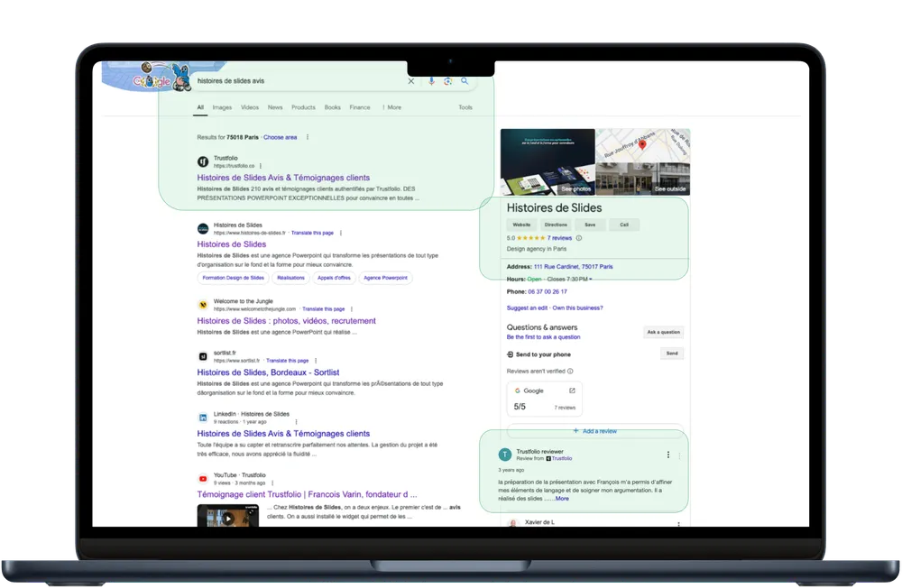Click the Directions button for Histoires de Slides
Screen dimensions: 902x588
point(556,225)
